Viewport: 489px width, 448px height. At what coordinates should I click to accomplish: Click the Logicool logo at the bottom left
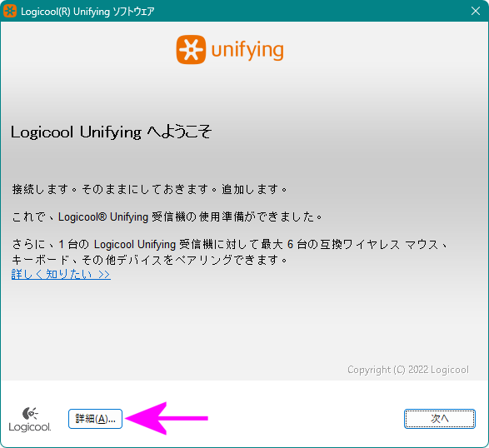click(x=30, y=420)
